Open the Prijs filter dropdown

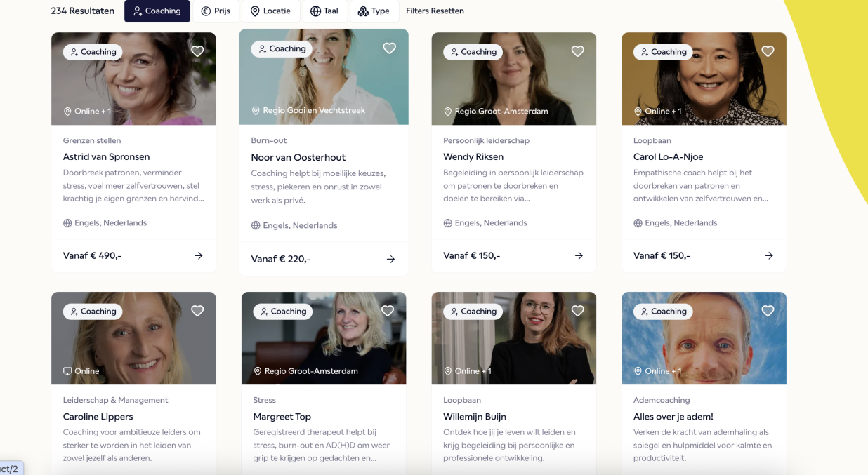(x=216, y=11)
